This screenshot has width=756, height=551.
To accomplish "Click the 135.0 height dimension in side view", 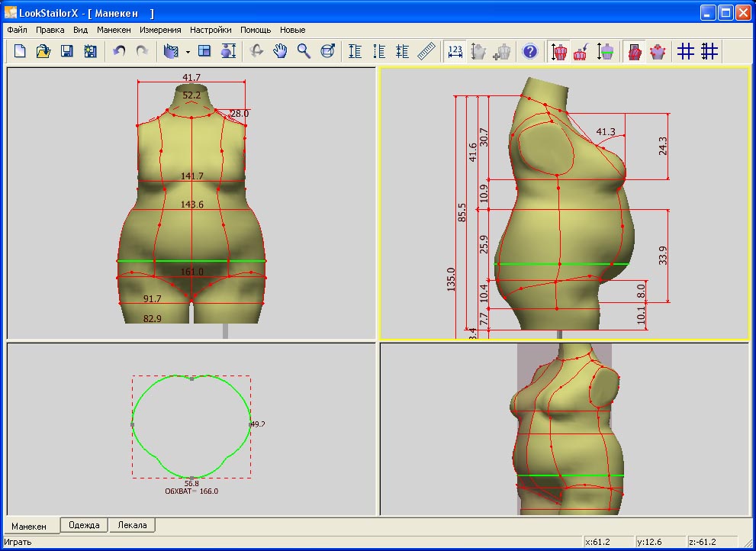I will 451,279.
